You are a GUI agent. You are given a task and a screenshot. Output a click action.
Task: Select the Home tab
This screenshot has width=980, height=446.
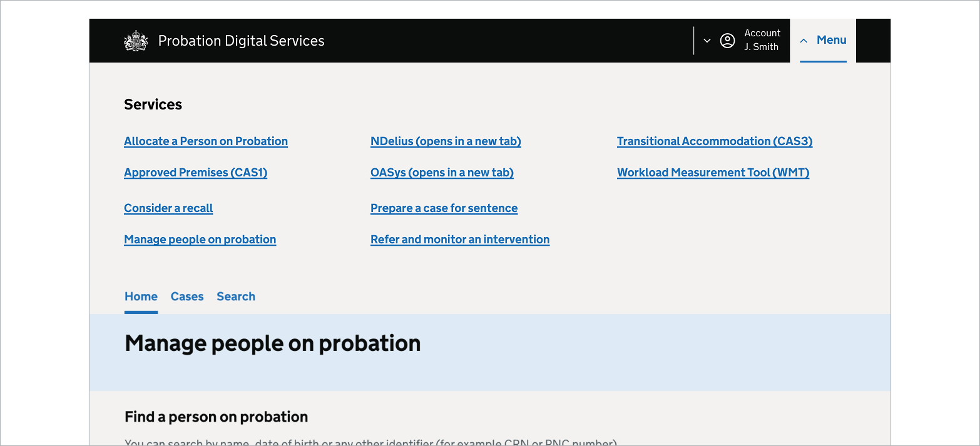coord(141,296)
